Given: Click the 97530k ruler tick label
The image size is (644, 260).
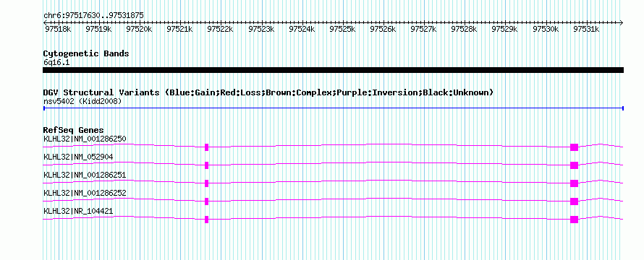Looking at the screenshot, I should pos(546,29).
